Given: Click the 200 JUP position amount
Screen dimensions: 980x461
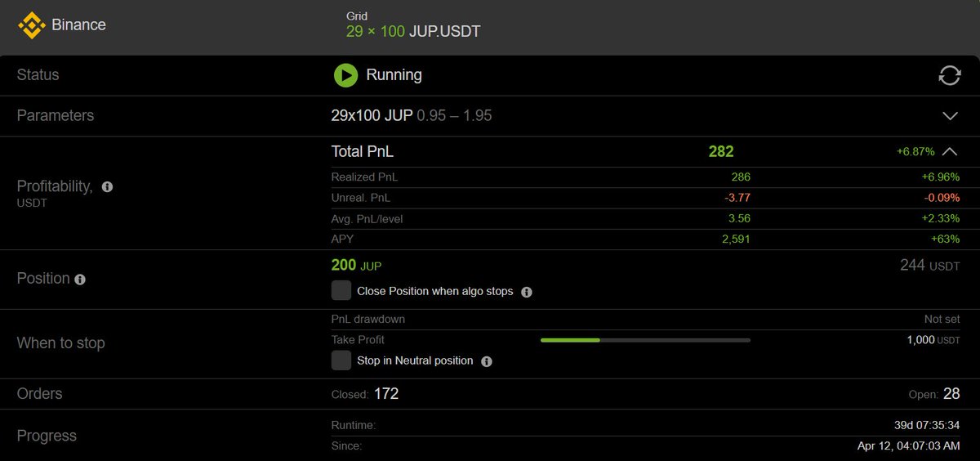Looking at the screenshot, I should pos(356,265).
